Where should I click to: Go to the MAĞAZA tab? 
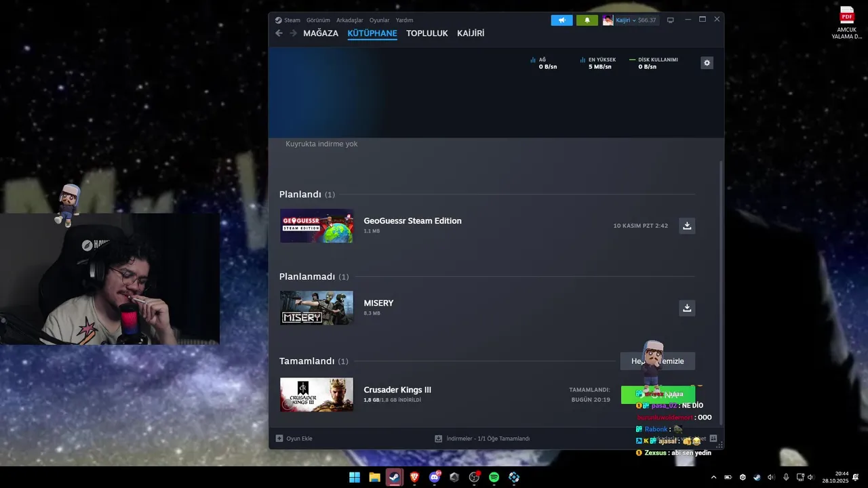coord(321,33)
